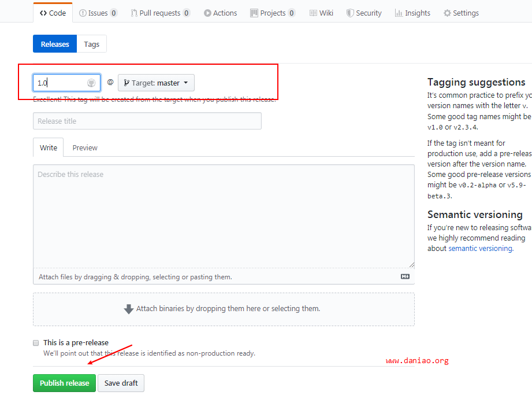Click the Insights graph icon
Screen dimensions: 532x399
point(399,13)
